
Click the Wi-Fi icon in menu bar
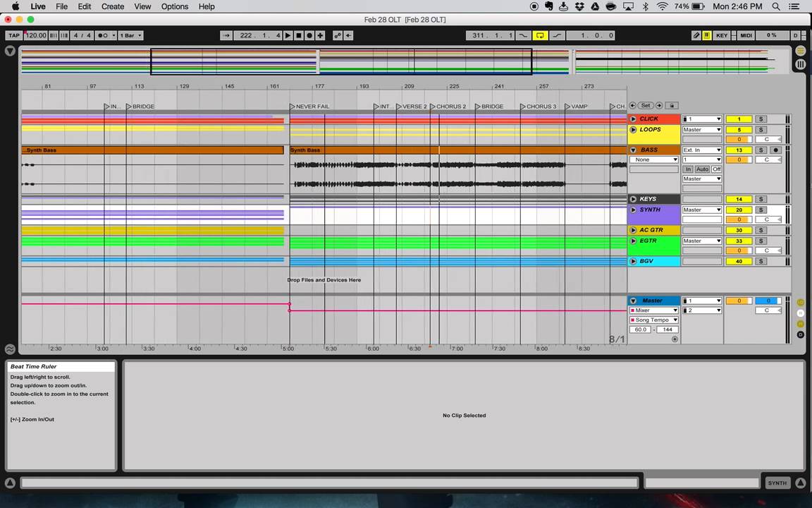coord(662,6)
